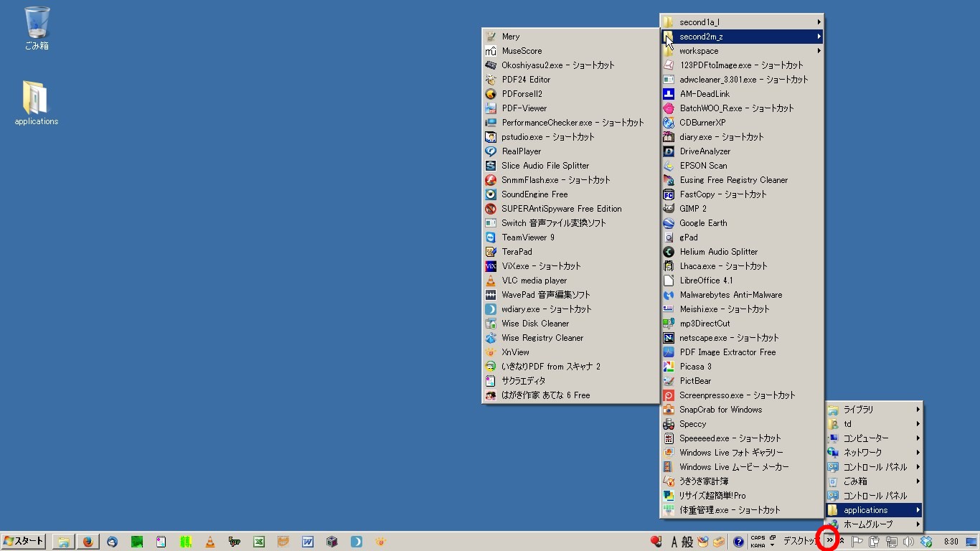This screenshot has width=980, height=551.
Task: Select Wise Disk Cleaner entry
Action: point(570,324)
